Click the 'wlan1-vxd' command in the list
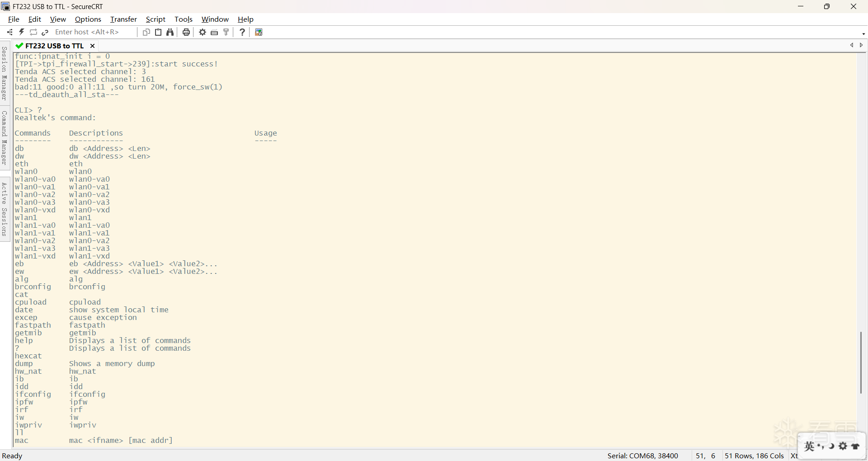Viewport: 868px width, 461px height. 35,256
